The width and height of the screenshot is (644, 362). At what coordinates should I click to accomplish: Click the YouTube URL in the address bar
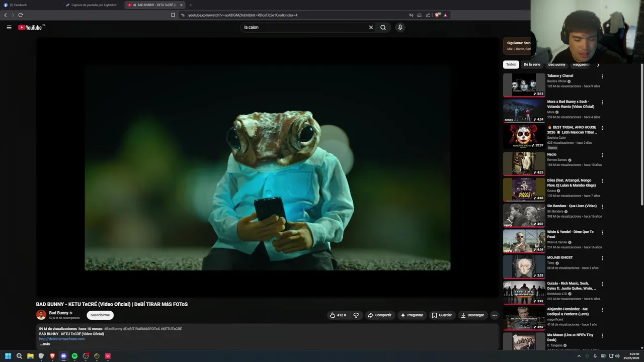coord(243,15)
